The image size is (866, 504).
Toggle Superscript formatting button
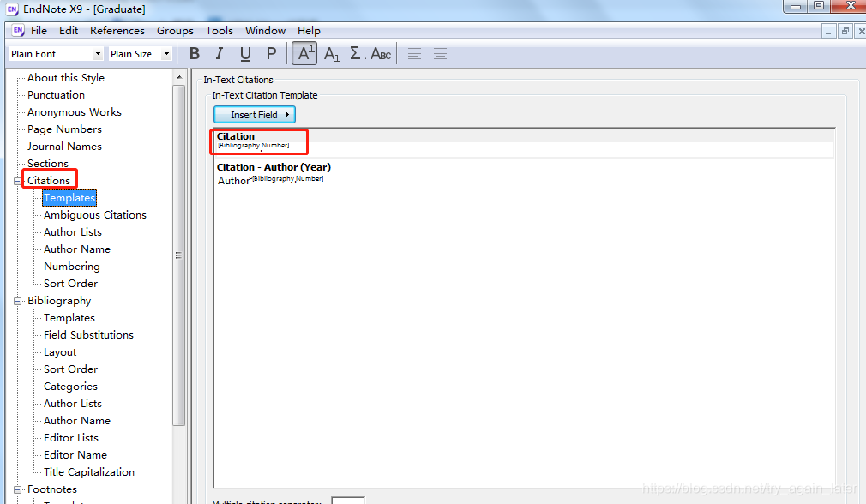304,53
